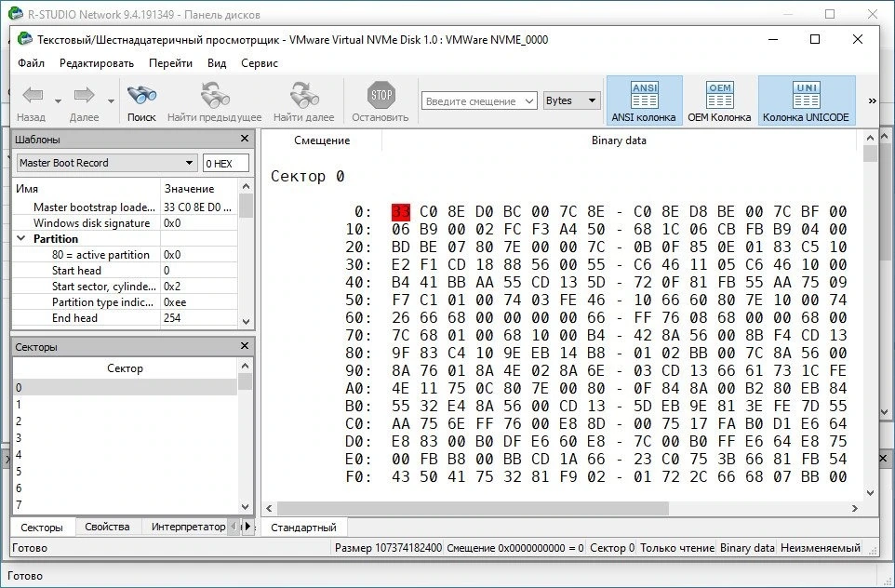Click R-STUDIO Network main window title icon
The height and width of the screenshot is (588, 895).
tap(16, 14)
